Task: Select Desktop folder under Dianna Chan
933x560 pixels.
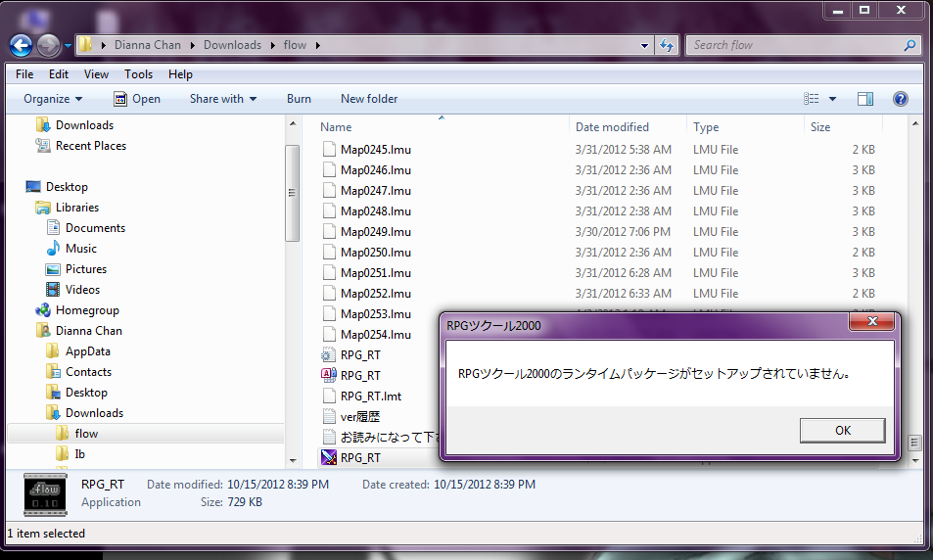Action: click(x=86, y=393)
